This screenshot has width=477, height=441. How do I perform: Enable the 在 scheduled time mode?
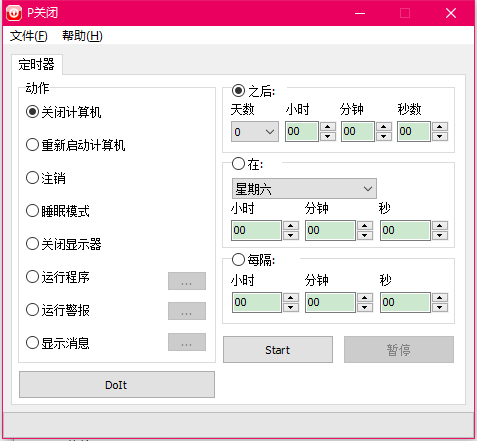point(247,164)
